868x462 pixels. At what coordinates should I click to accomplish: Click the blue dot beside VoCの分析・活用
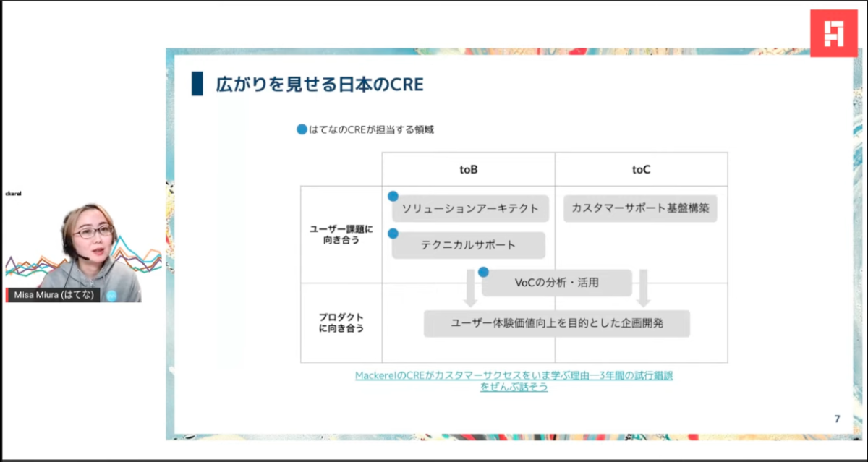click(x=483, y=271)
